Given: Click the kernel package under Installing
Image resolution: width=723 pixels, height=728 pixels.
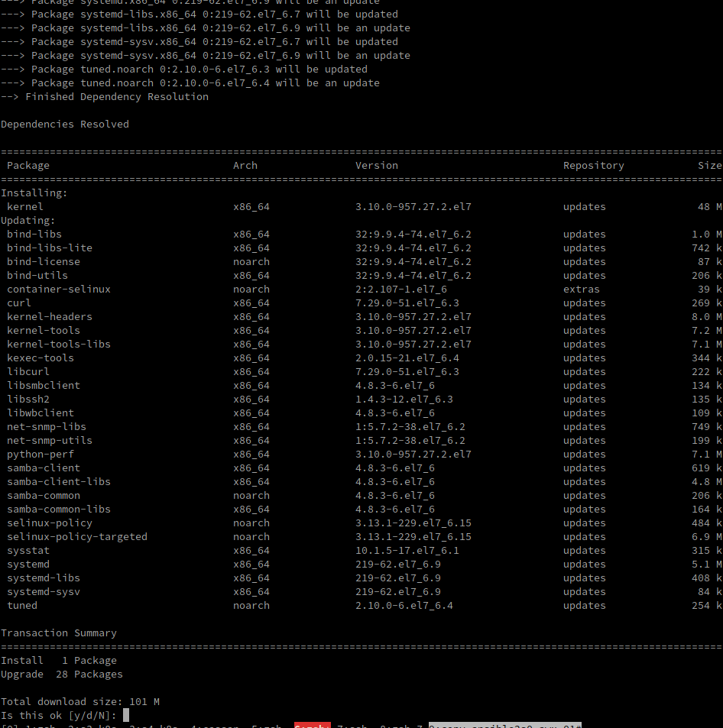Looking at the screenshot, I should 25,207.
